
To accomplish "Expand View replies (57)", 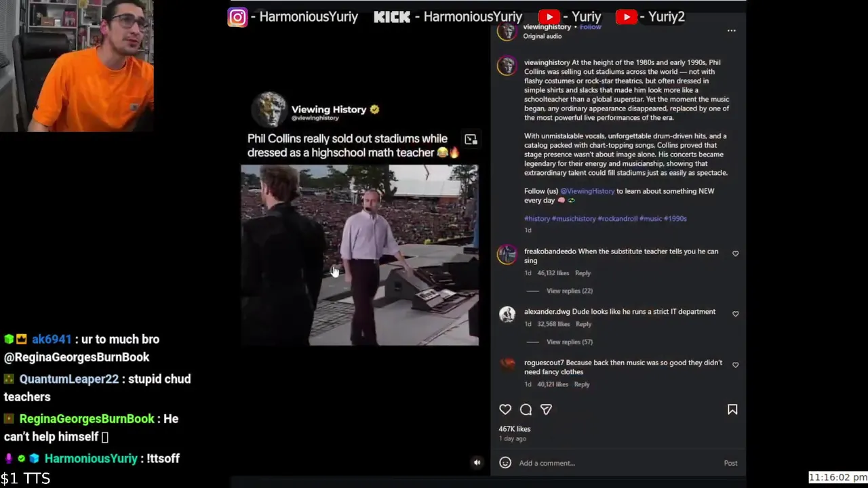I will (x=569, y=342).
